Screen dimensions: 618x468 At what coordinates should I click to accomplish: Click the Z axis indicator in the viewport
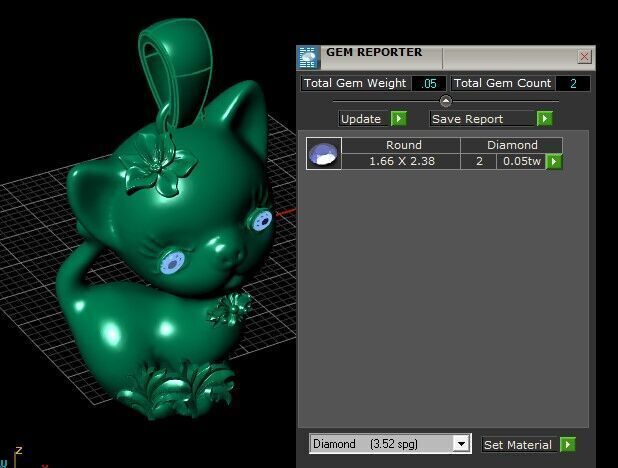(x=19, y=451)
